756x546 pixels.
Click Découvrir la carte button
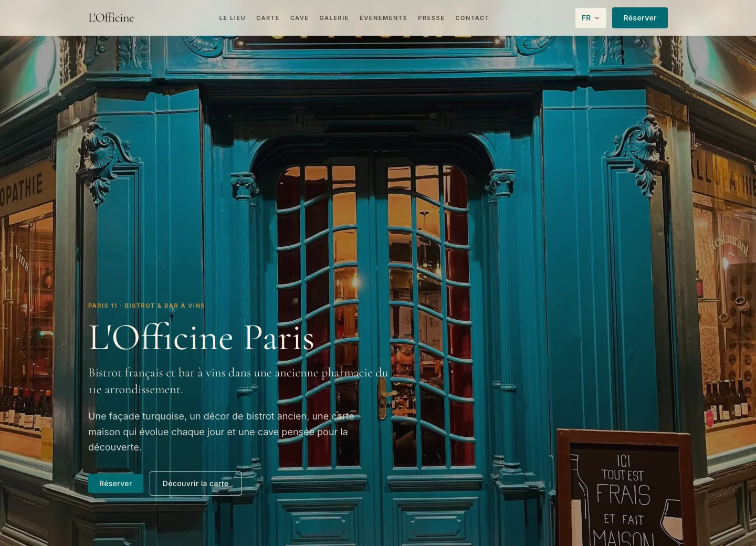tap(195, 484)
